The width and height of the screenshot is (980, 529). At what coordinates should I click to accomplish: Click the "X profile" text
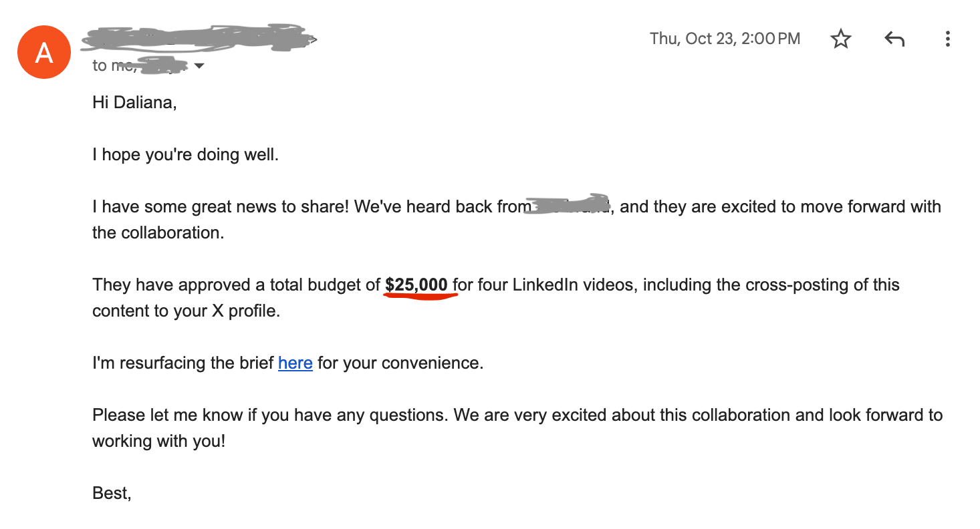pos(245,311)
